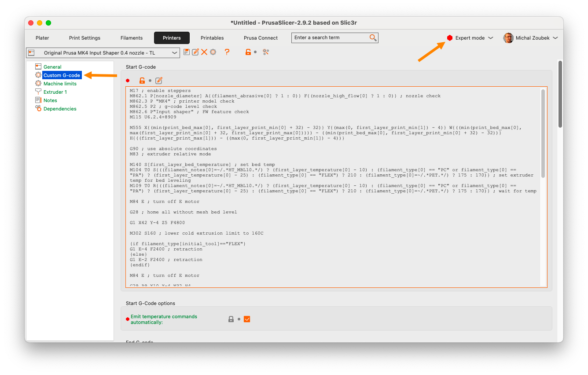Click the '{else}' line in G-code
Image resolution: width=588 pixels, height=375 pixels.
pos(139,254)
